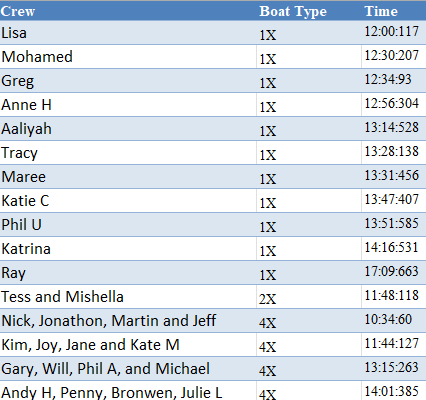Select Maree's boat type cell
426x400 pixels.
point(309,177)
